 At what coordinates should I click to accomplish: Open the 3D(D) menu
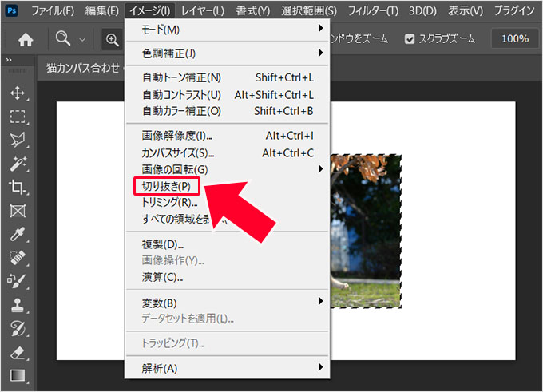click(423, 11)
